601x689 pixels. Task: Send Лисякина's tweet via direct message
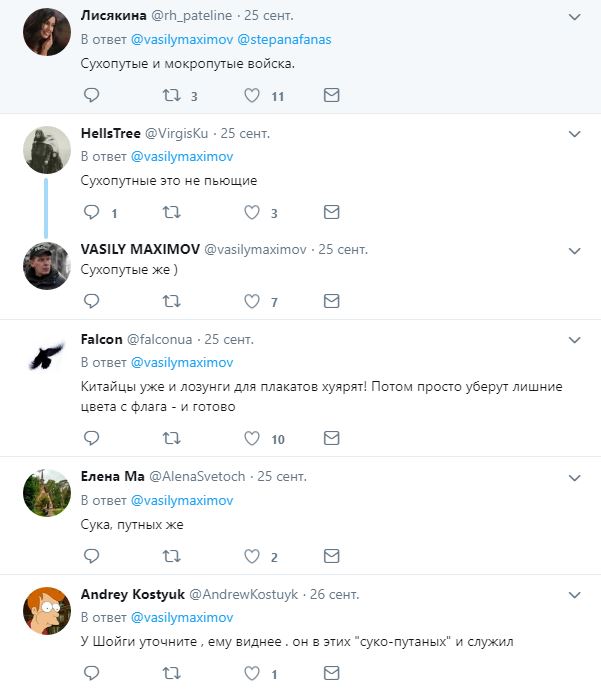point(332,96)
